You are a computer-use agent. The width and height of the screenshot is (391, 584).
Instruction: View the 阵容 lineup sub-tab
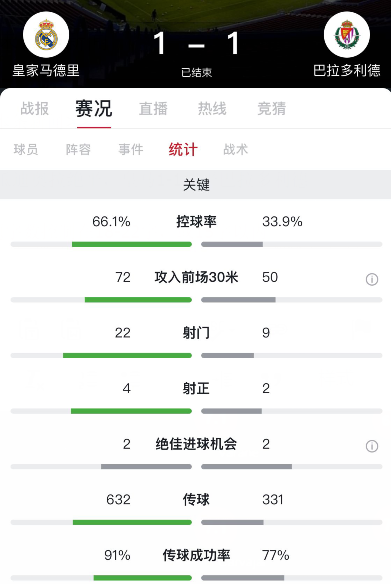pyautogui.click(x=78, y=149)
